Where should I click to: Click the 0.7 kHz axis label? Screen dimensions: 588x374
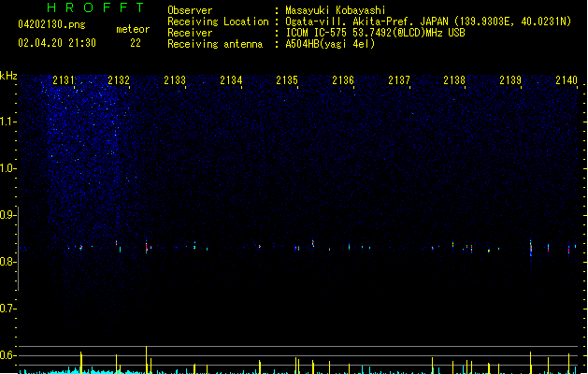[7, 309]
